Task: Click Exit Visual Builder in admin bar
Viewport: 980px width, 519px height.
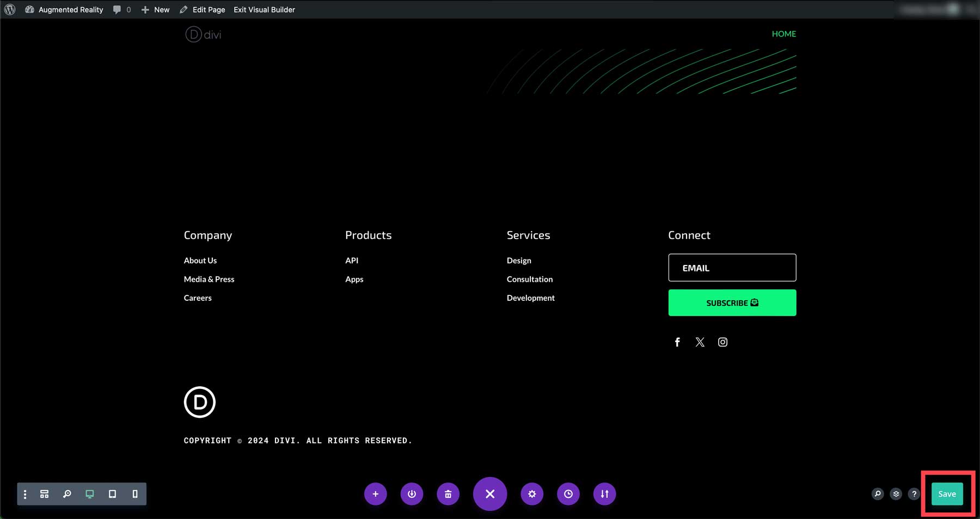Action: click(x=264, y=10)
